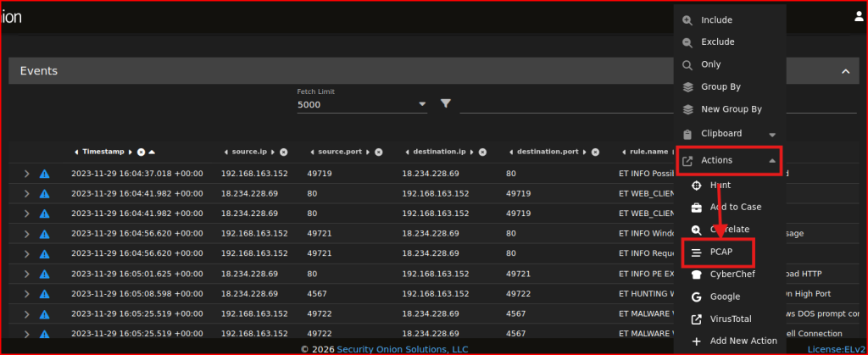
Task: Expand the Clipboard submenu
Action: click(x=771, y=134)
